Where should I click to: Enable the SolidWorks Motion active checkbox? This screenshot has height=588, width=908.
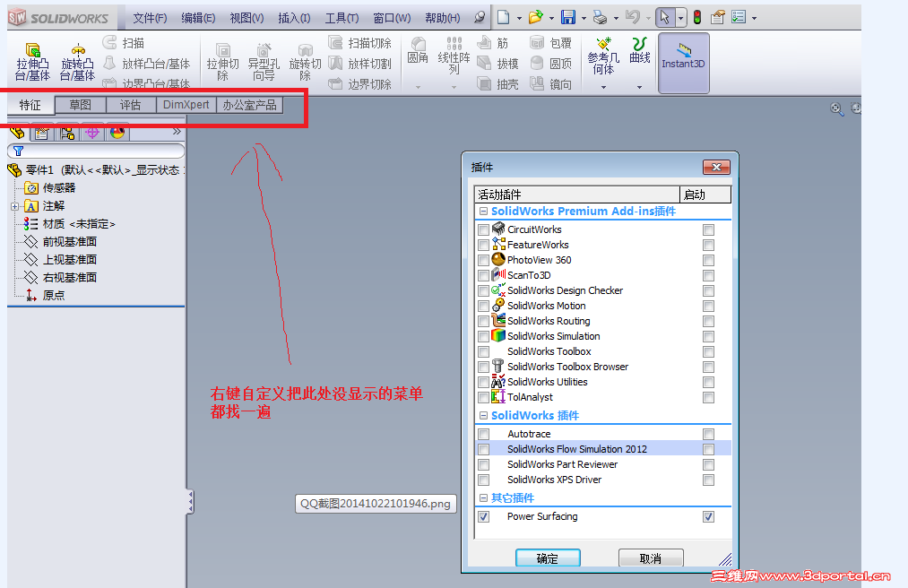(x=483, y=306)
